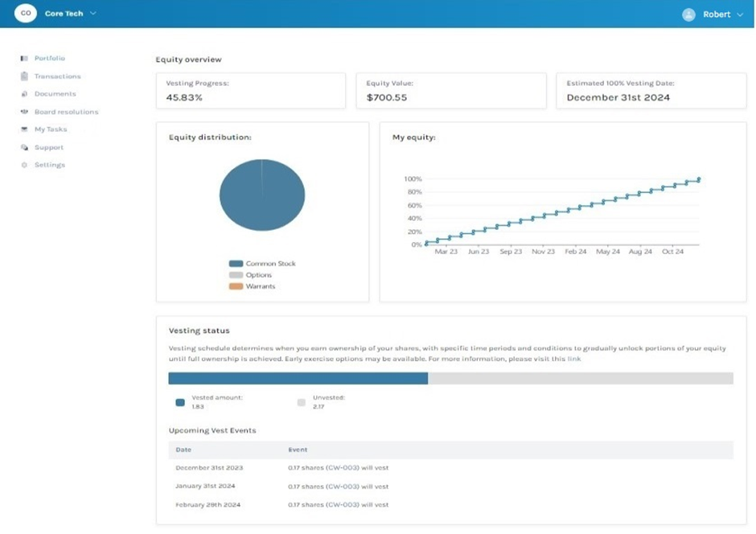Click the Transactions clipboard icon

click(24, 76)
